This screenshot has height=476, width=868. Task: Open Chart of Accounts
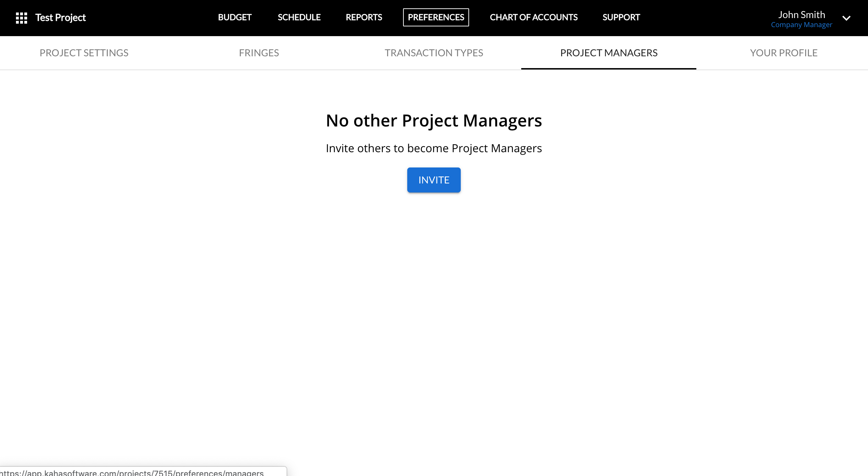[533, 17]
